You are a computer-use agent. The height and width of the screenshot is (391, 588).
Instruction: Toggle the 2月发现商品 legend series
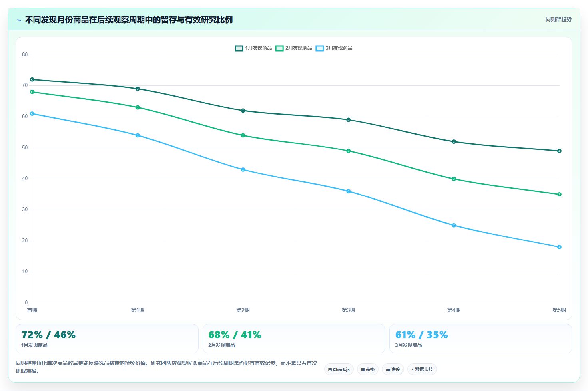(x=294, y=48)
